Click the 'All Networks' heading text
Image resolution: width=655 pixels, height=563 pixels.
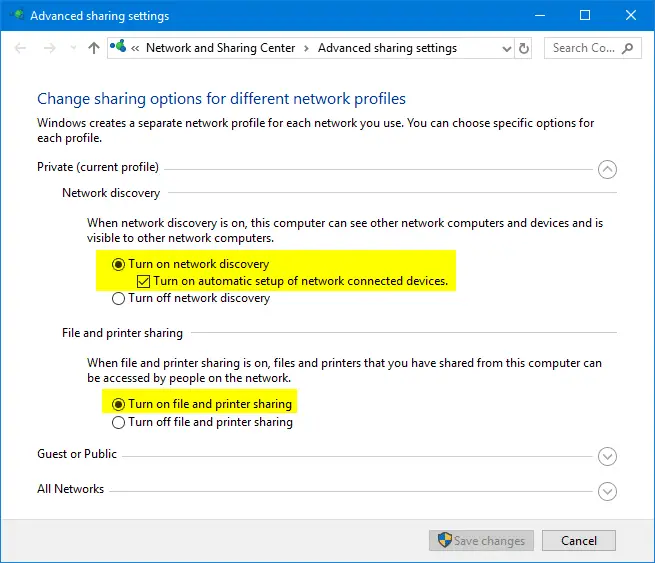tap(71, 489)
